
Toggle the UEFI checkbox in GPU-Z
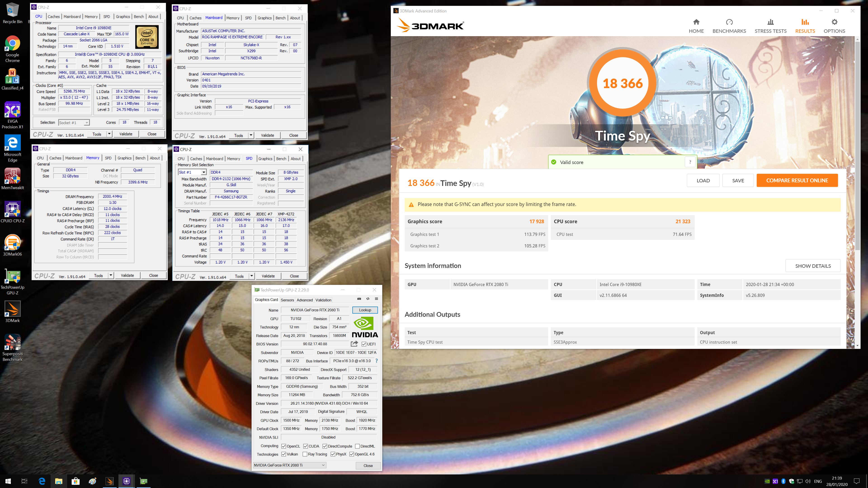pyautogui.click(x=364, y=344)
